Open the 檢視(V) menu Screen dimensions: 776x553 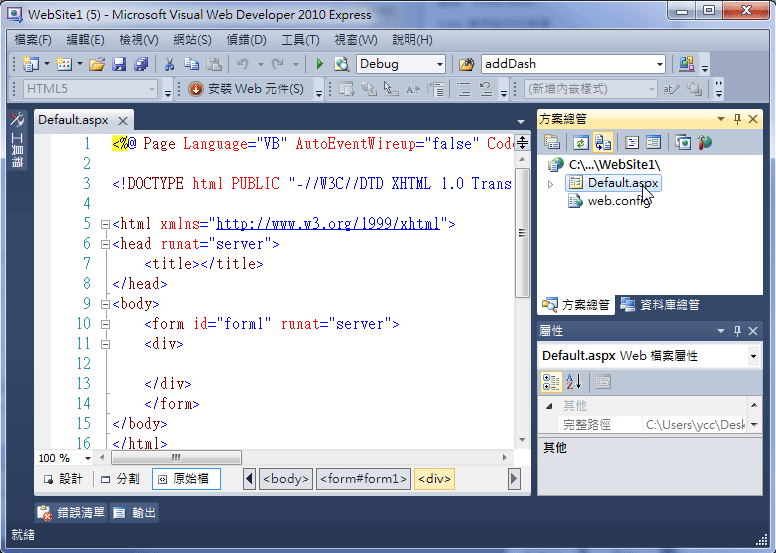coord(139,40)
